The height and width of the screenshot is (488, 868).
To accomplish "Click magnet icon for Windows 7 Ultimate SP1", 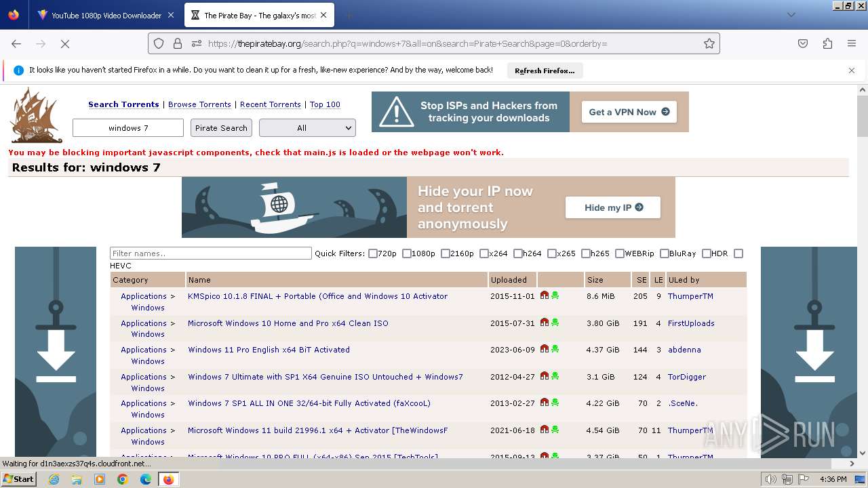I will coord(544,376).
